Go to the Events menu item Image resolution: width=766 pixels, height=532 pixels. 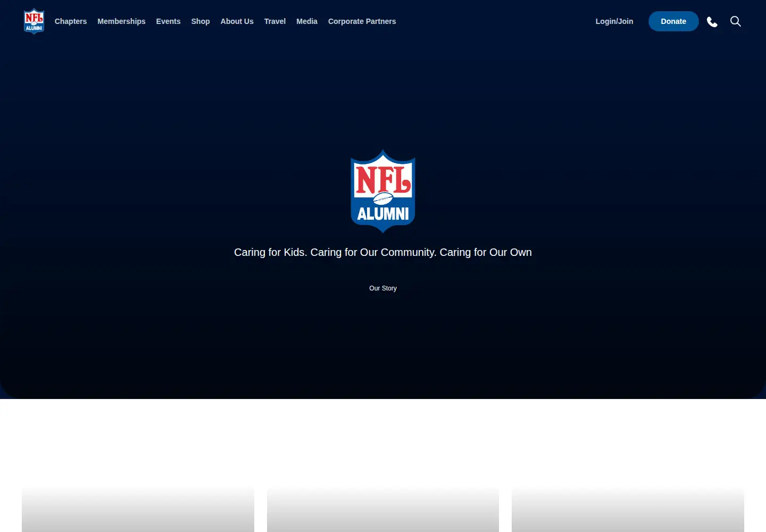pyautogui.click(x=168, y=21)
